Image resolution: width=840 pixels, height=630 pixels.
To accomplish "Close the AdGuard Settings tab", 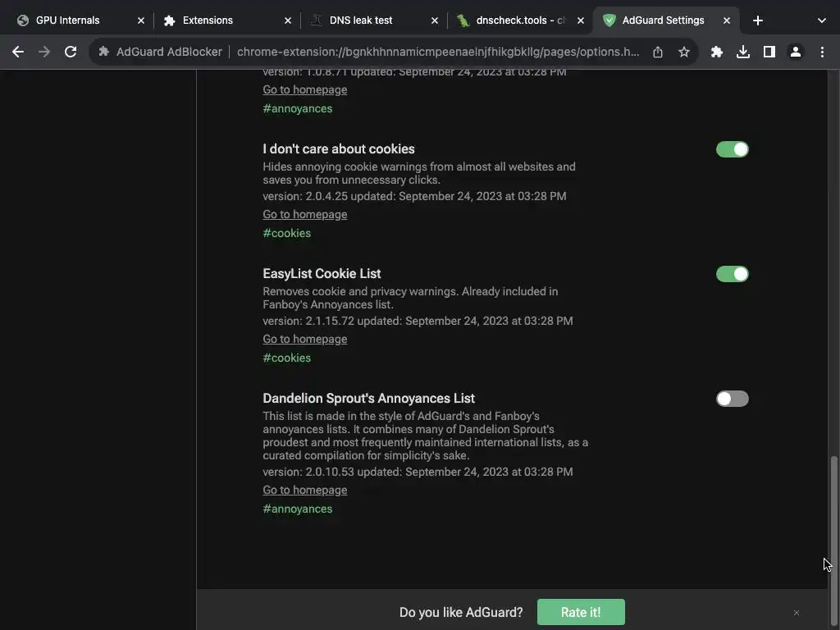I will [727, 21].
